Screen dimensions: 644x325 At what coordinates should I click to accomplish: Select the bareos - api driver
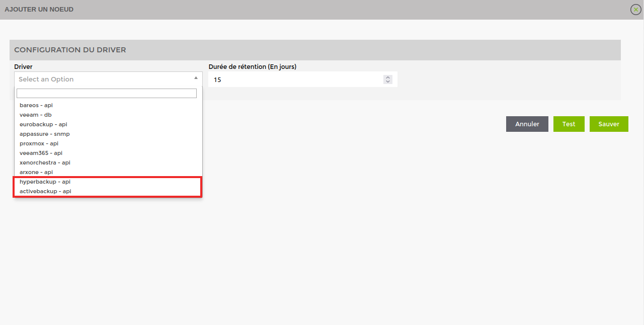click(36, 105)
